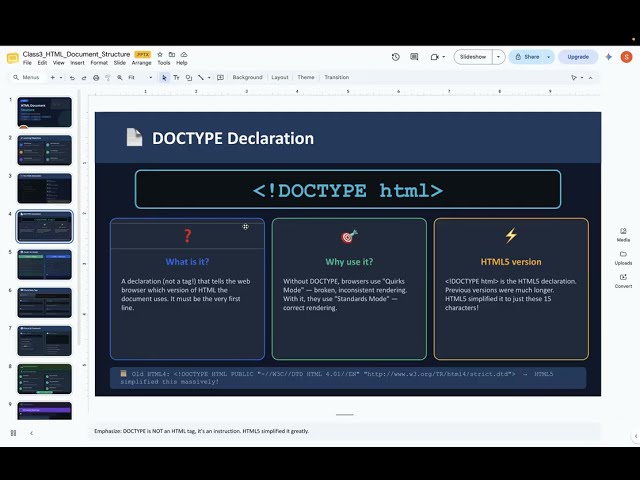Image resolution: width=640 pixels, height=480 pixels.
Task: Open the Uploads side panel
Action: point(623,258)
